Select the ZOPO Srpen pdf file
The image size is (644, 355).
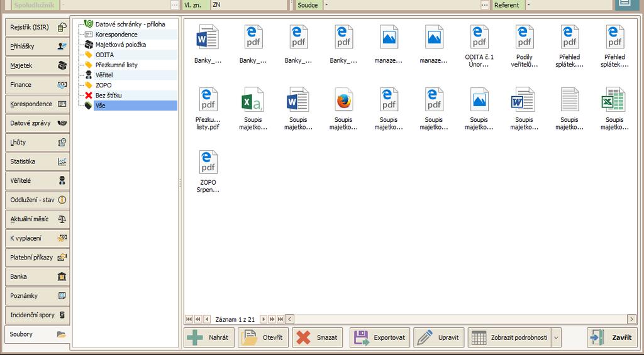208,172
